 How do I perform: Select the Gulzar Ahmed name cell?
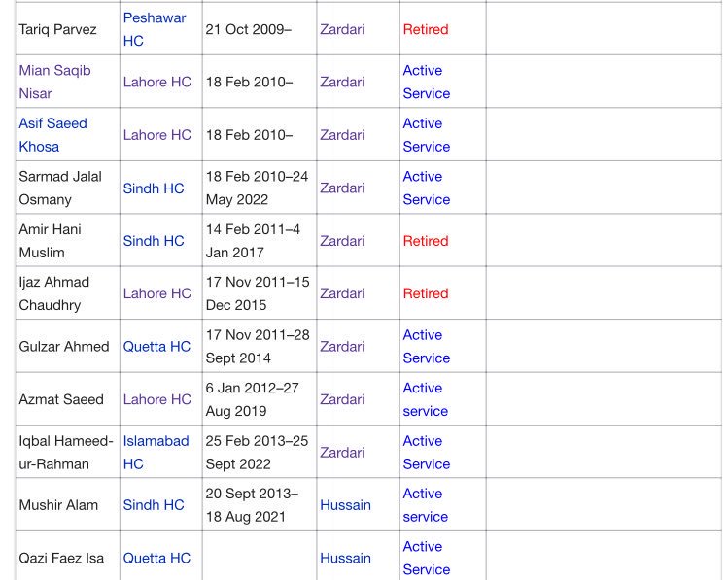coord(64,347)
